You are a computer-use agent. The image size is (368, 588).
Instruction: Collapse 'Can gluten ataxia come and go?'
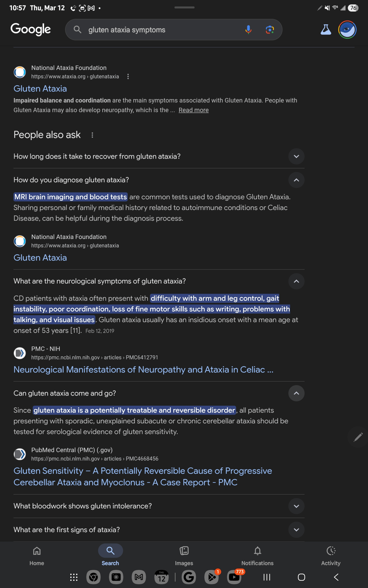coord(296,393)
